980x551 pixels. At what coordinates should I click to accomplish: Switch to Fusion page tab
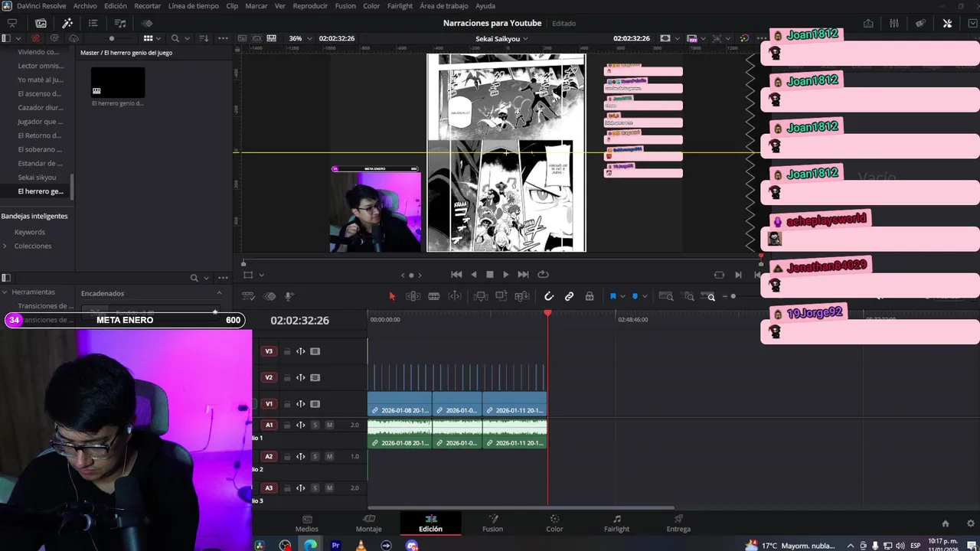point(492,523)
